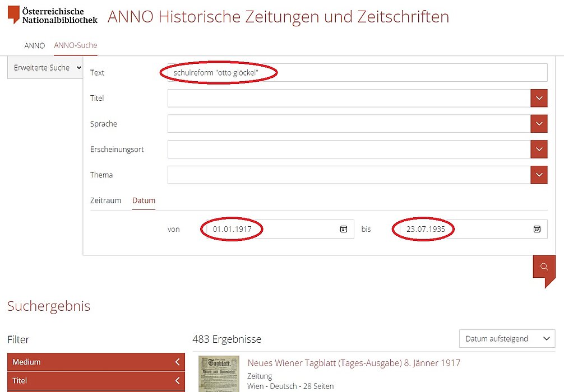Click the '483 Ergebnisse' count text
564x392 pixels.
(x=227, y=339)
